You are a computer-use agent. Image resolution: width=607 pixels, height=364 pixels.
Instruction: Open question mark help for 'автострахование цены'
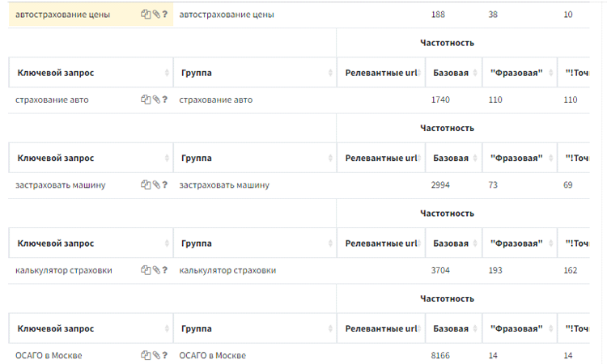(165, 15)
